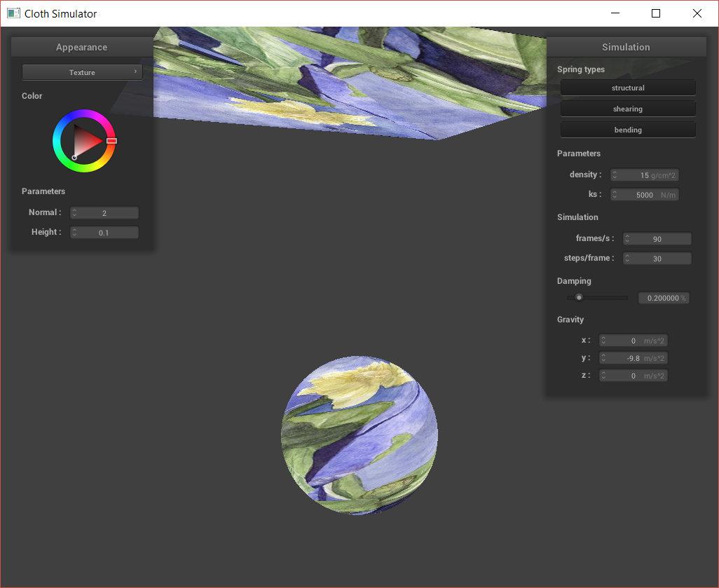Click the Gravity x value field

point(634,341)
